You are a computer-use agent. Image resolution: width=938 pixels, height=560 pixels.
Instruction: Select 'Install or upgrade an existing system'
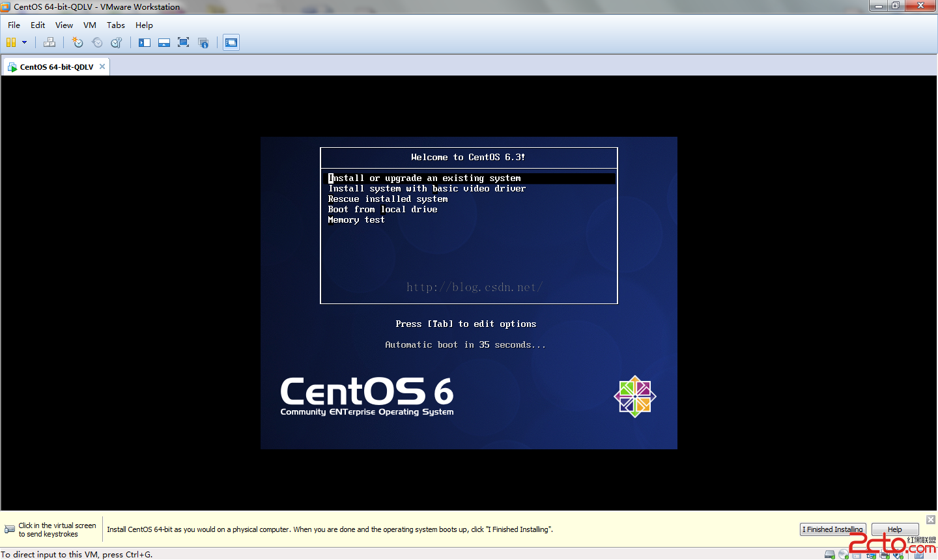[469, 178]
